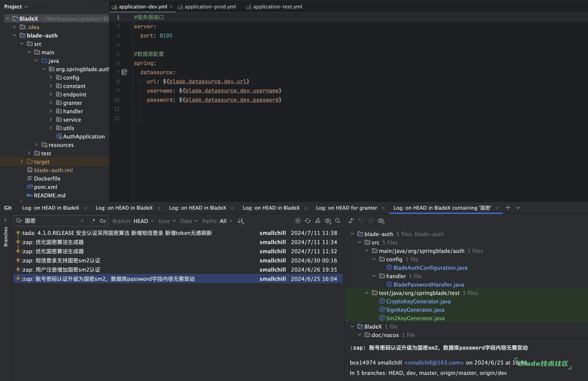The width and height of the screenshot is (588, 381).
Task: Select commit '用户注册增加国密sm2认证'
Action: [178, 269]
